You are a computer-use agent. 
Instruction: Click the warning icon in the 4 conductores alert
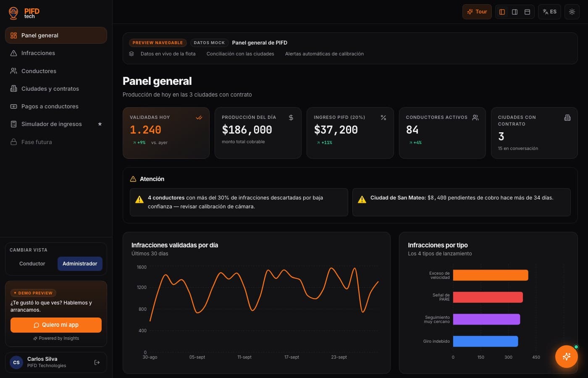click(x=139, y=199)
